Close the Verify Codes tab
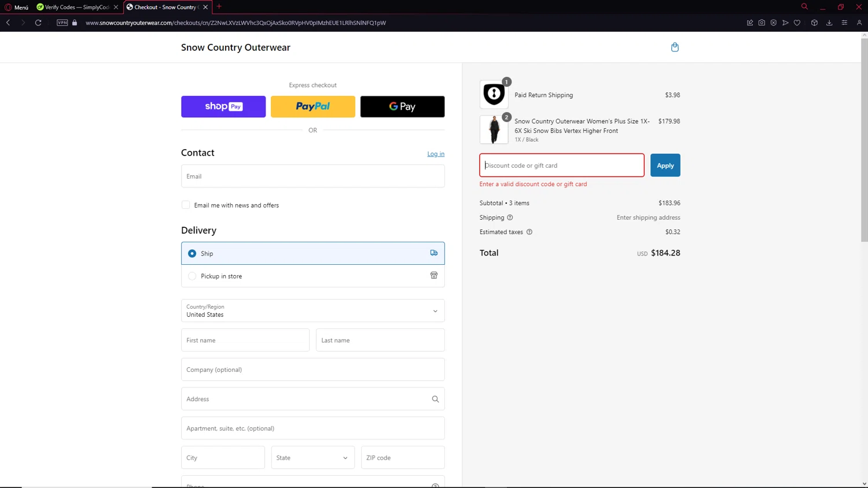 (x=116, y=7)
